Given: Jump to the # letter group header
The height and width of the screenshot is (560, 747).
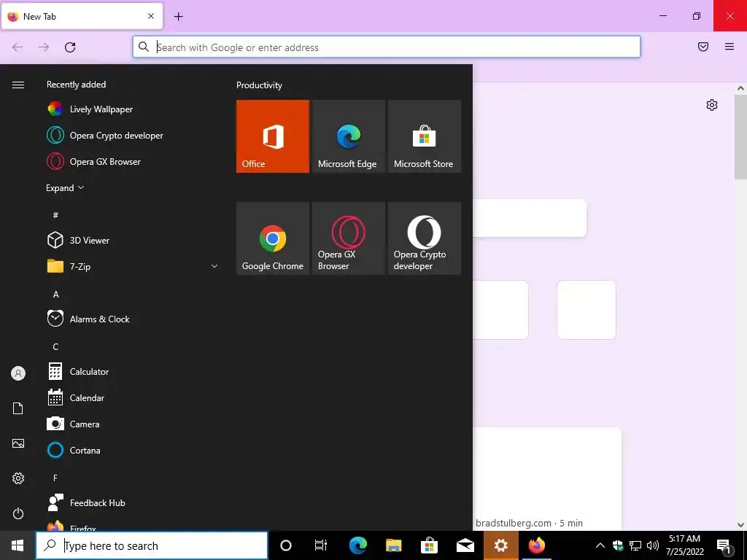Looking at the screenshot, I should tap(55, 215).
